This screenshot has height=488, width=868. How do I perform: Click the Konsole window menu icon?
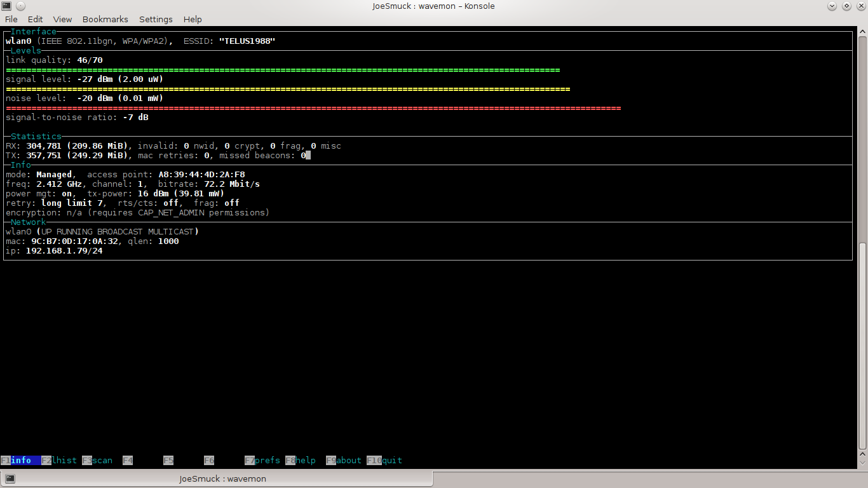point(7,6)
